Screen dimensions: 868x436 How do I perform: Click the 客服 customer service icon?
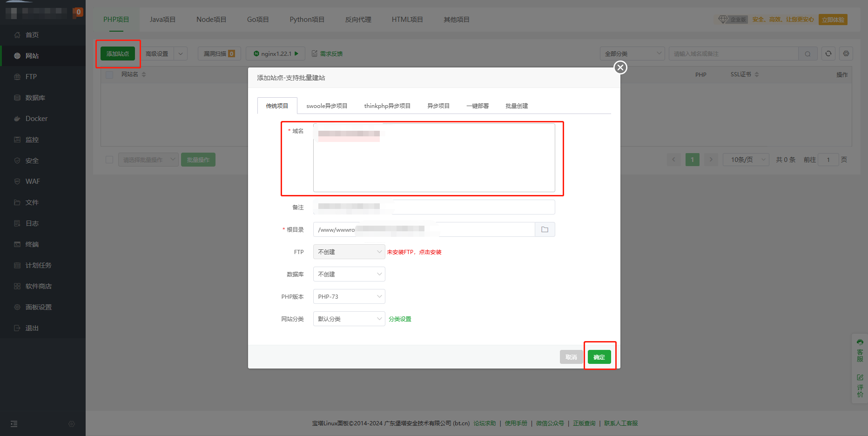tap(860, 350)
